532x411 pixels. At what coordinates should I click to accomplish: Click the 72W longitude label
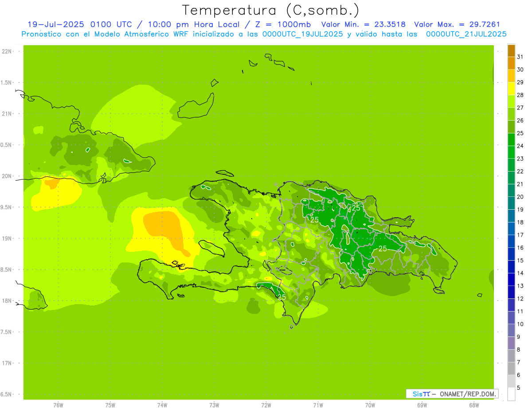click(x=266, y=405)
